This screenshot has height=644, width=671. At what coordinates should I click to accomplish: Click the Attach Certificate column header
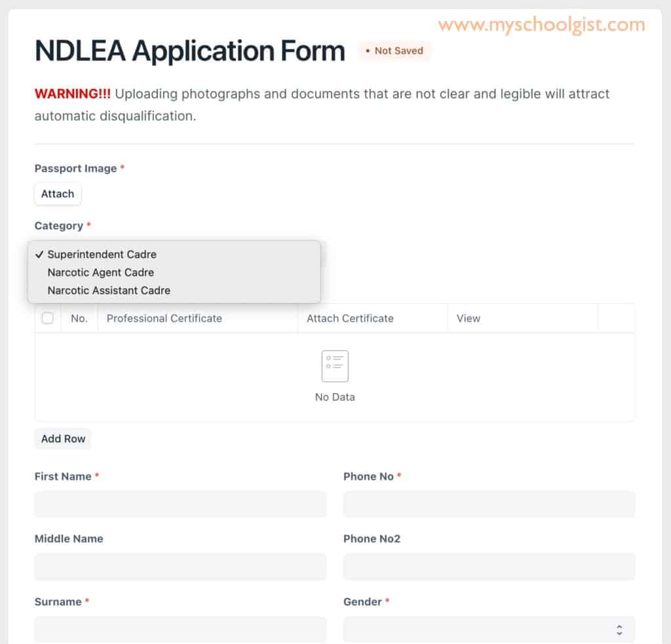point(351,318)
